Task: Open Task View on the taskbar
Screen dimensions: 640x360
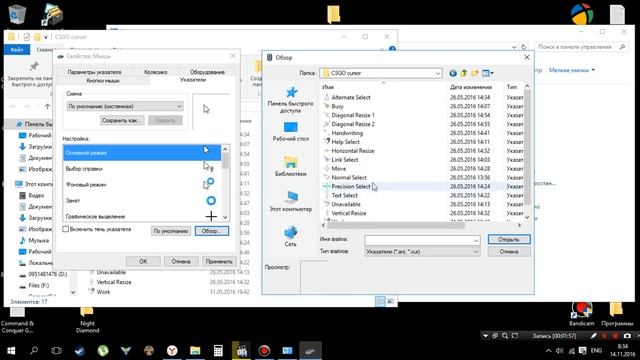Action: [x=56, y=351]
